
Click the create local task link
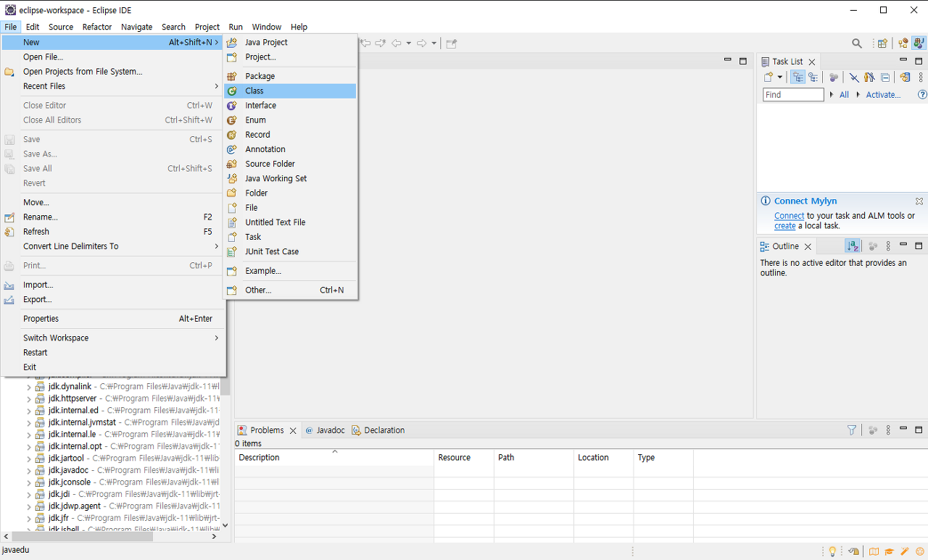785,226
